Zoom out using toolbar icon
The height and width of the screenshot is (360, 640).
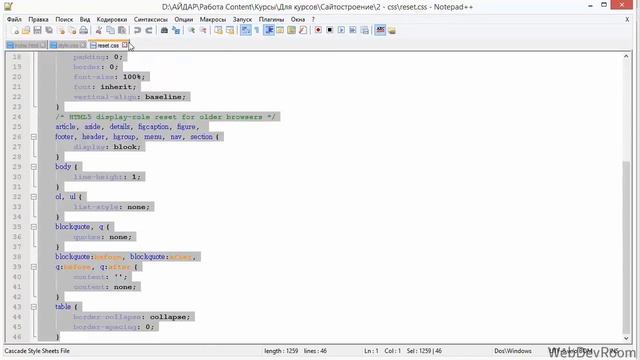pos(203,30)
